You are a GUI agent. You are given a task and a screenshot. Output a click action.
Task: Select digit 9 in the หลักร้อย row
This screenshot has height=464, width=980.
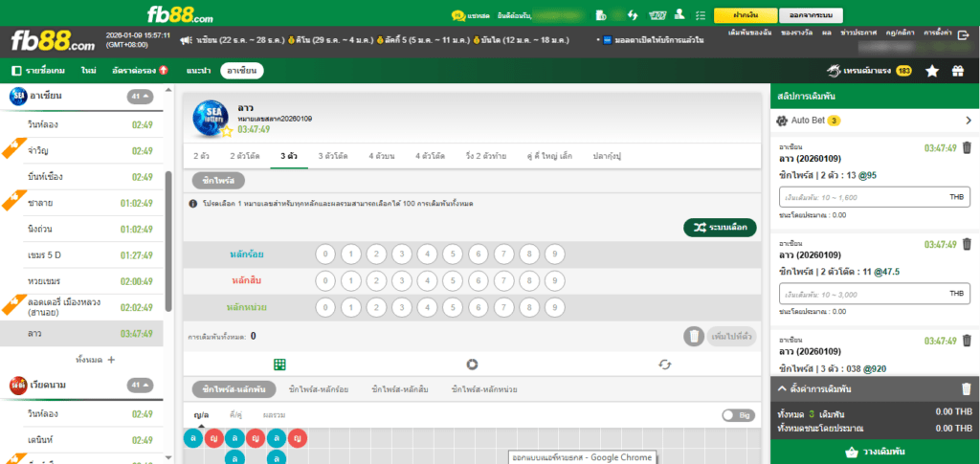(554, 254)
